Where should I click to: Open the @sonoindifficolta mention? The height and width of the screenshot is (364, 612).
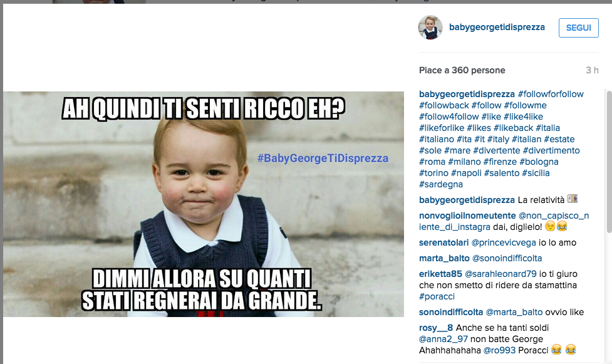[x=507, y=258]
